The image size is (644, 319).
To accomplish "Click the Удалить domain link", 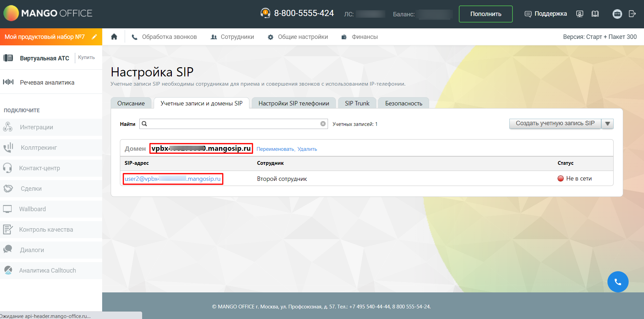I will point(307,149).
